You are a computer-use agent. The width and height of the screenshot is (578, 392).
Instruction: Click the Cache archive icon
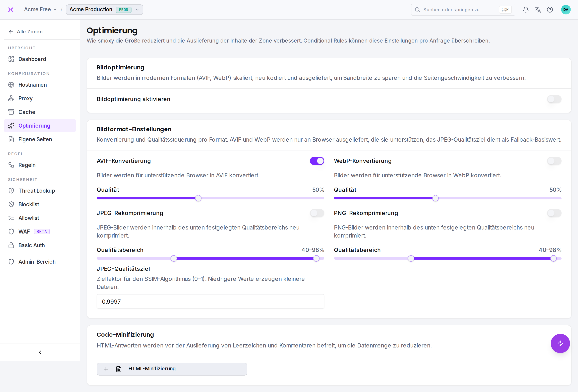(11, 112)
